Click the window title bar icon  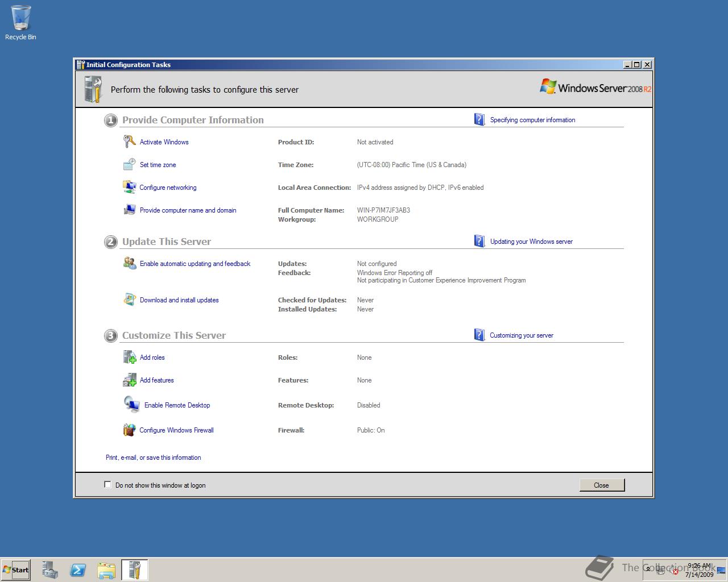coord(80,64)
